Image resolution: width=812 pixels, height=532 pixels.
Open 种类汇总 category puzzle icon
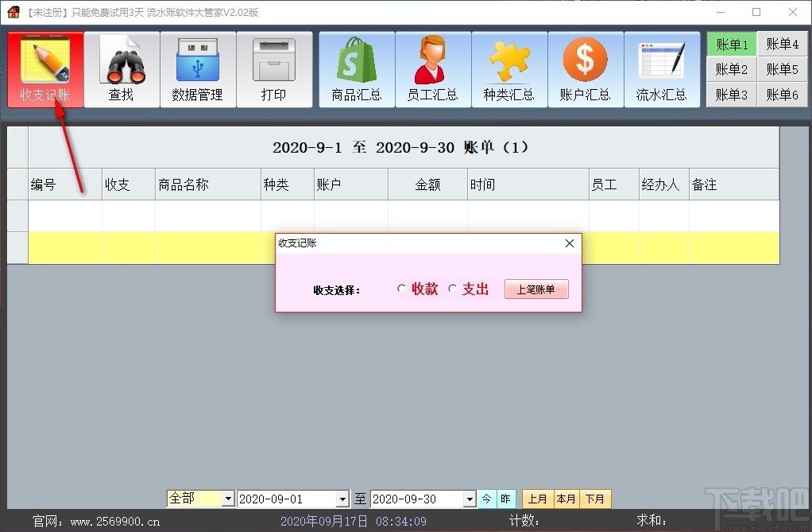coord(509,68)
